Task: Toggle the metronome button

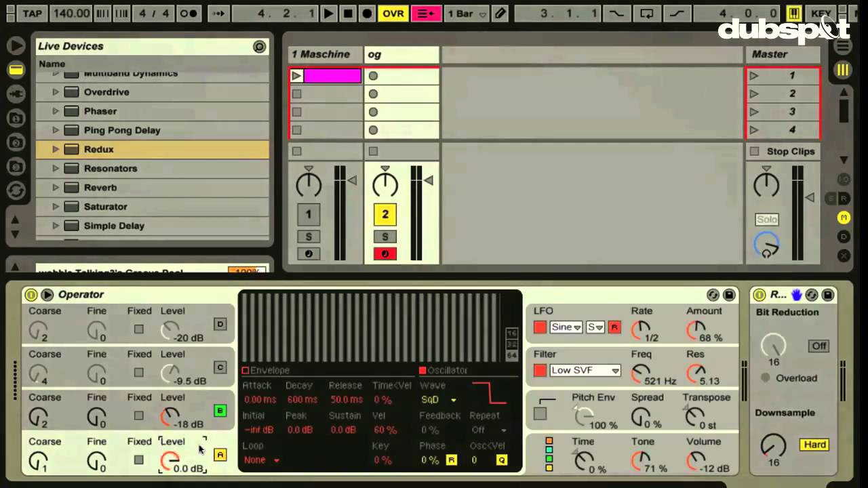Action: coord(189,13)
